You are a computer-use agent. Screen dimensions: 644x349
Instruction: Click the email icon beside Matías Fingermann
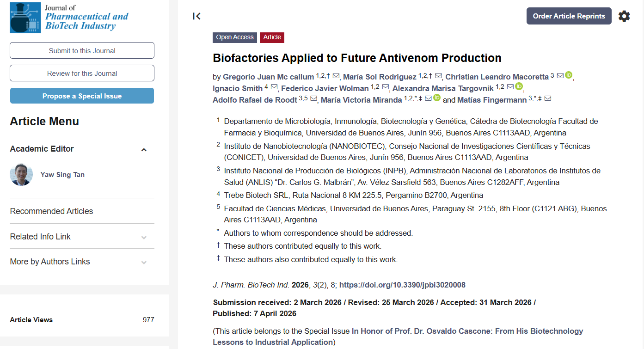coord(548,98)
